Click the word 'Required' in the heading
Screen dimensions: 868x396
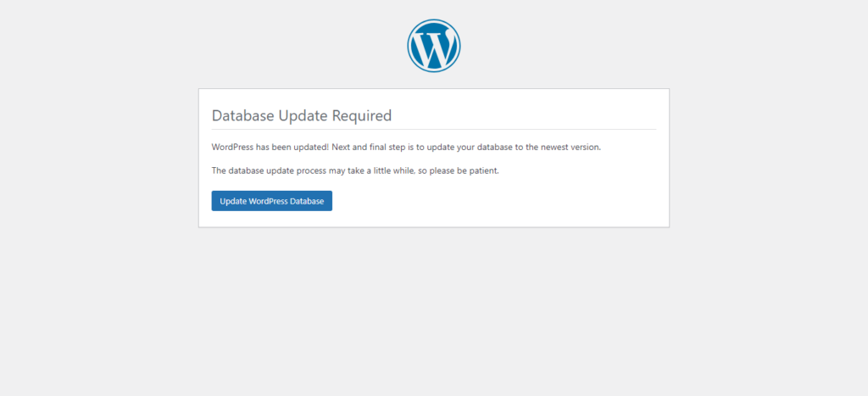[361, 116]
